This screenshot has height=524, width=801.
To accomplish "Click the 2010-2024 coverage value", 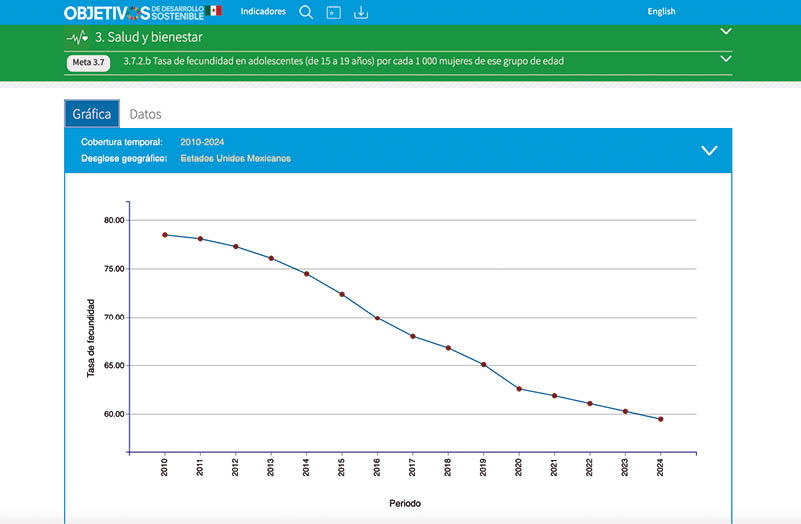I will coord(202,142).
